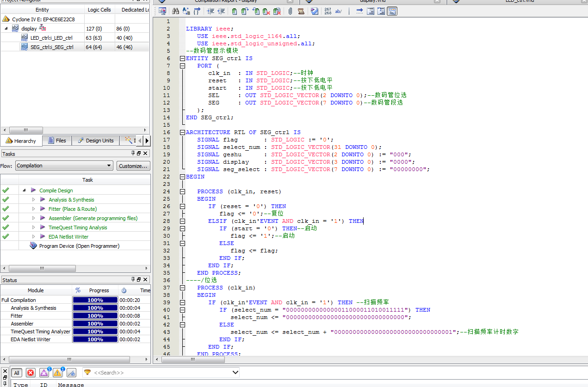Click the binoculars Find icon
588x387 pixels.
pyautogui.click(x=175, y=11)
